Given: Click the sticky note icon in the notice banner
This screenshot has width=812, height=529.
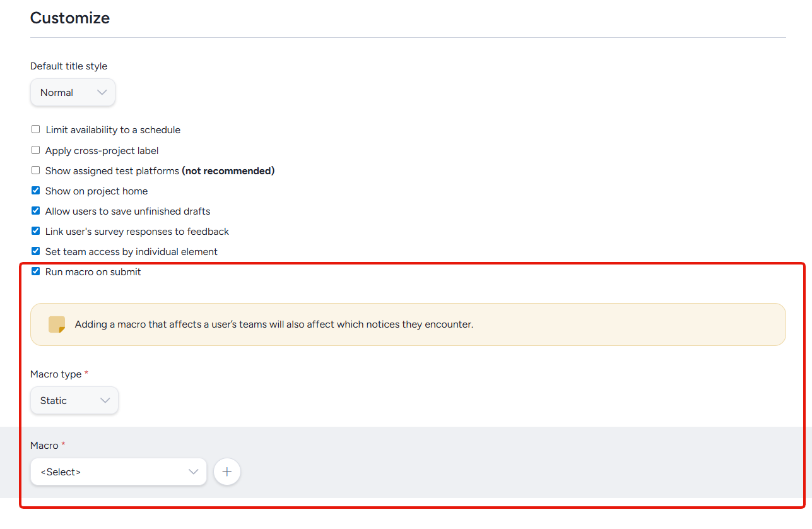Looking at the screenshot, I should click(57, 324).
